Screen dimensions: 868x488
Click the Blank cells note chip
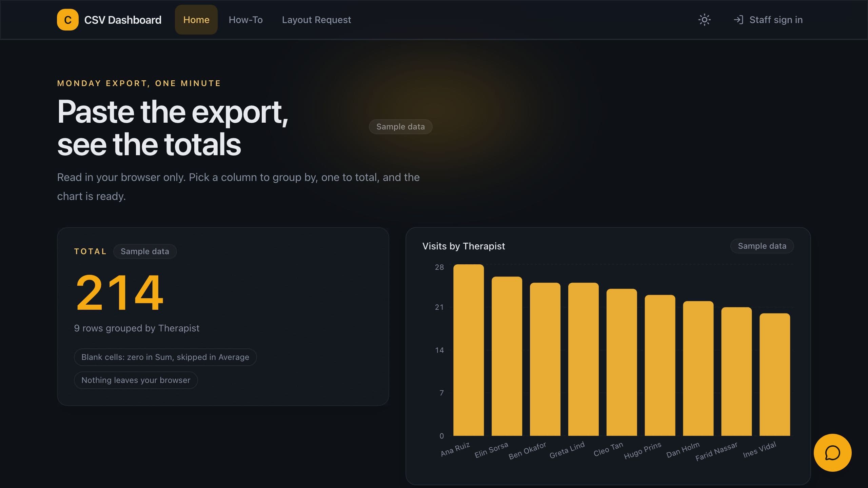point(165,357)
